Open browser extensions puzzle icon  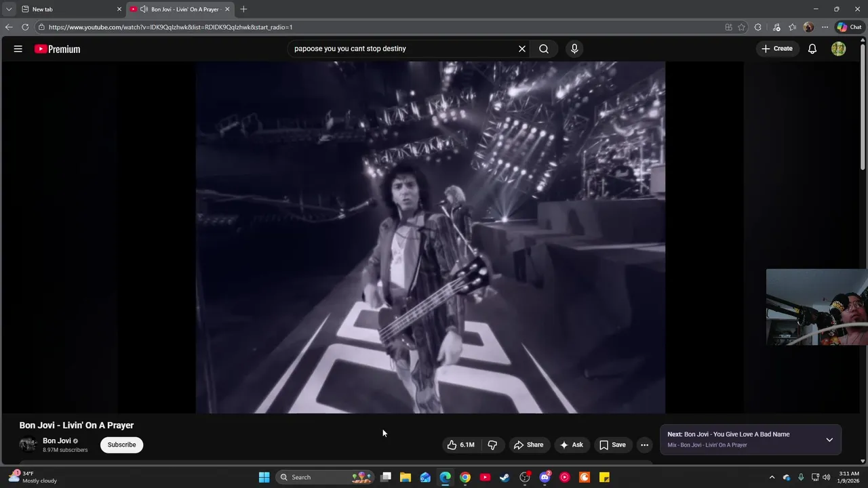[x=758, y=27]
